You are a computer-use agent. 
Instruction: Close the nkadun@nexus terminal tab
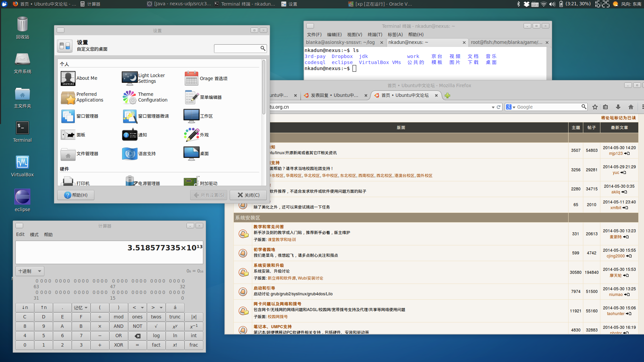(x=464, y=43)
